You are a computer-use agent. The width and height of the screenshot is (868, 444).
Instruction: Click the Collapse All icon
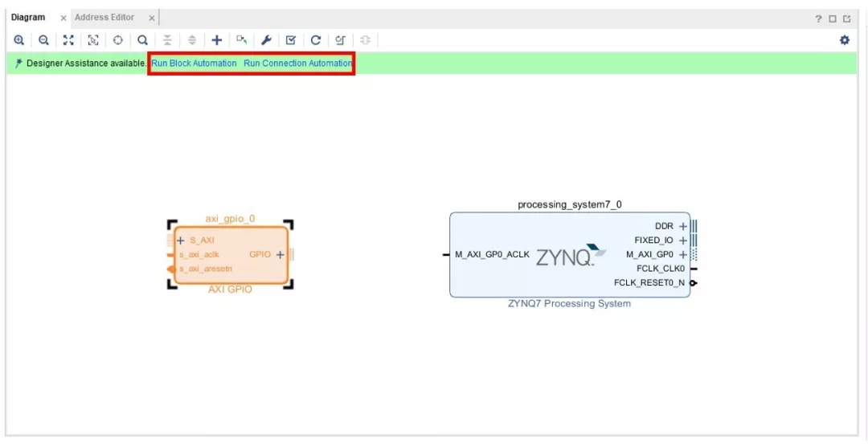pos(167,40)
